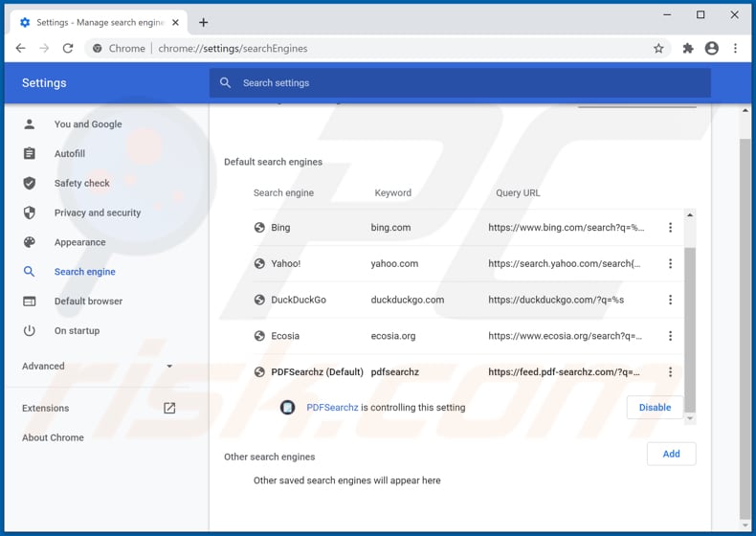756x536 pixels.
Task: Click the shield icon for Privacy and security
Action: (x=30, y=212)
